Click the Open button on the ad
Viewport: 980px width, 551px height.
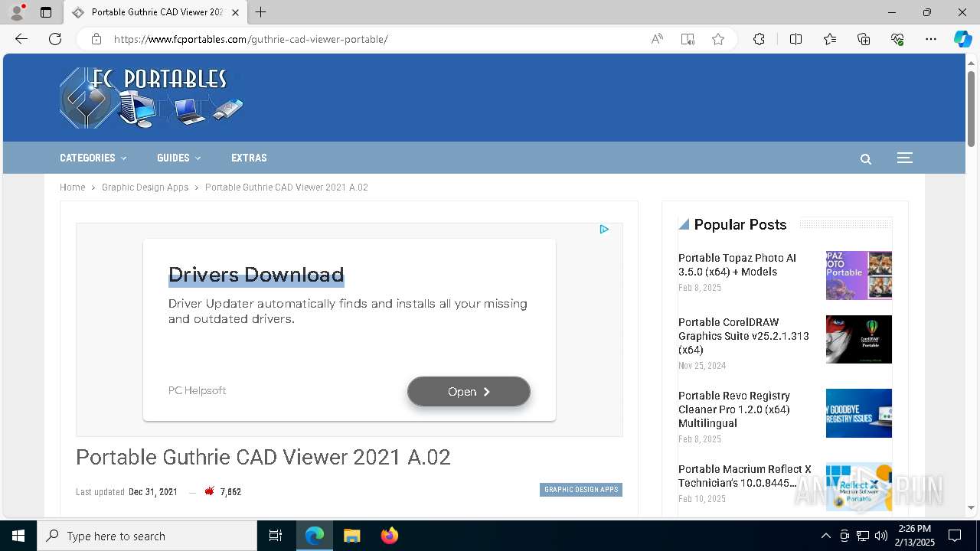pyautogui.click(x=469, y=391)
